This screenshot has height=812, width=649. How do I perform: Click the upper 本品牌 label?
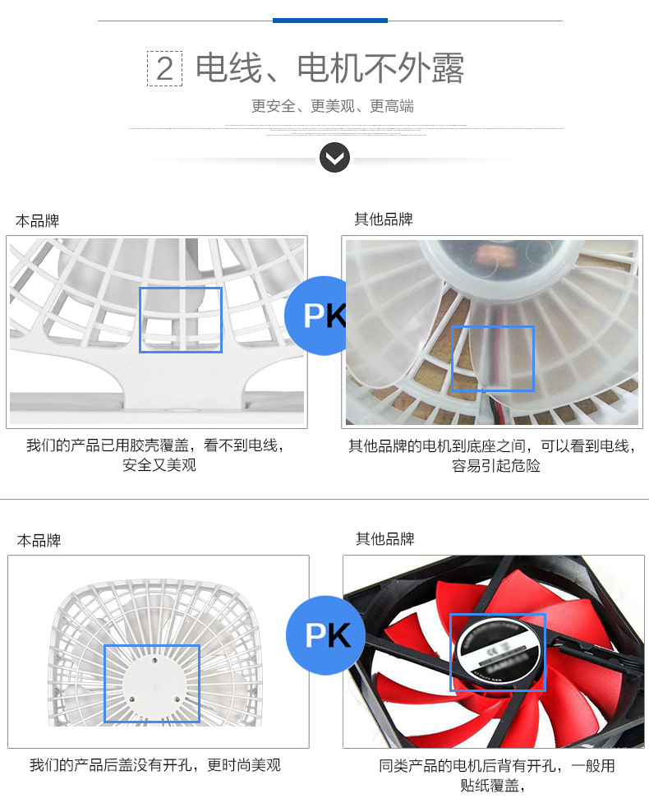pyautogui.click(x=38, y=220)
